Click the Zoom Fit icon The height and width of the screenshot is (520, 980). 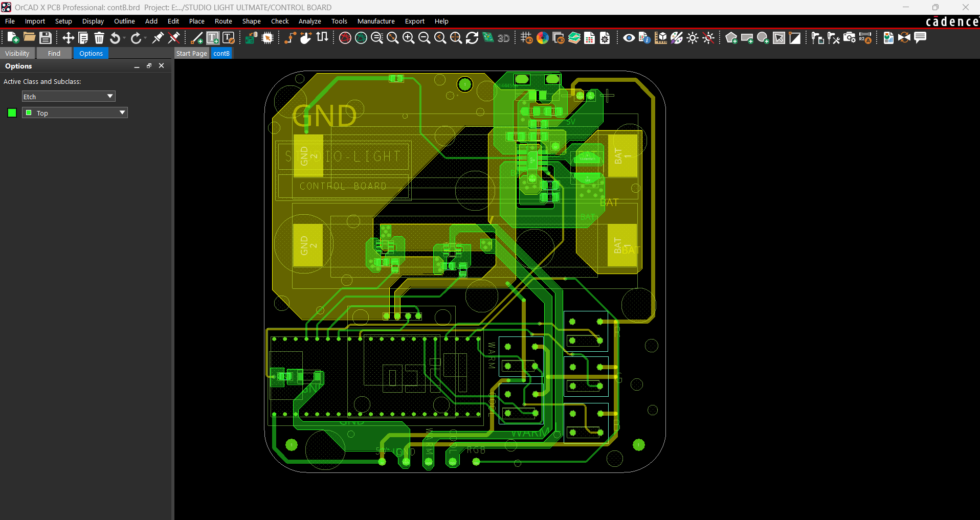393,38
